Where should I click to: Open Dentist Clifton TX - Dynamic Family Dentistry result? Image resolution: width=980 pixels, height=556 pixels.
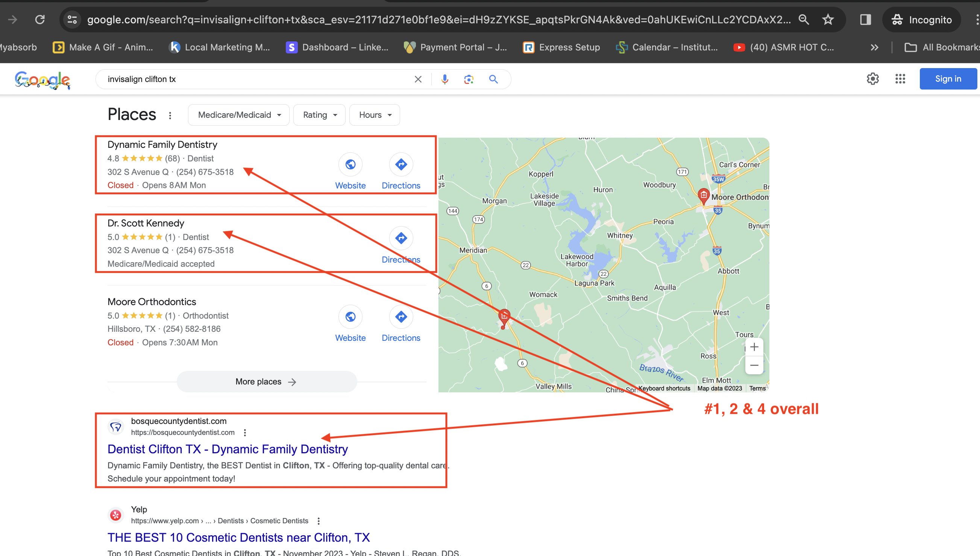pyautogui.click(x=228, y=449)
